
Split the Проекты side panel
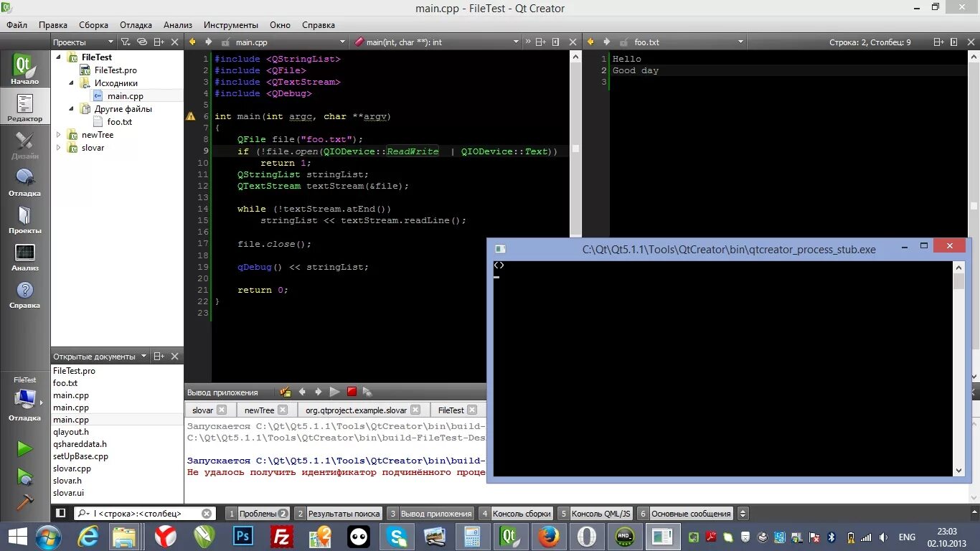(x=159, y=42)
